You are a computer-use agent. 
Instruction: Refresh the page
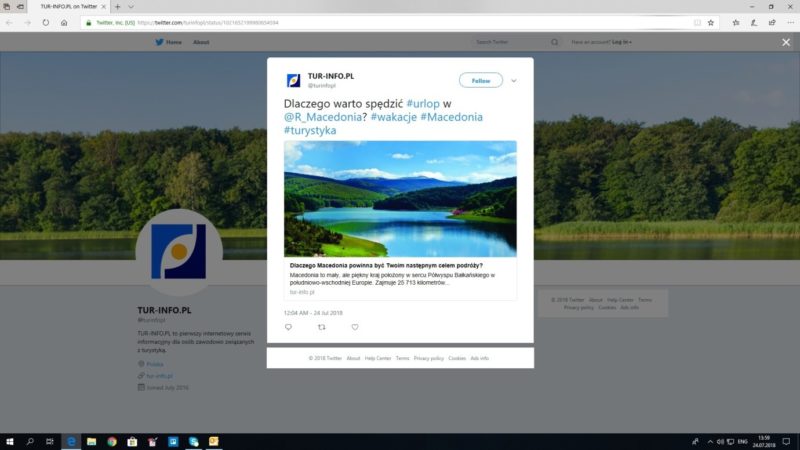45,22
